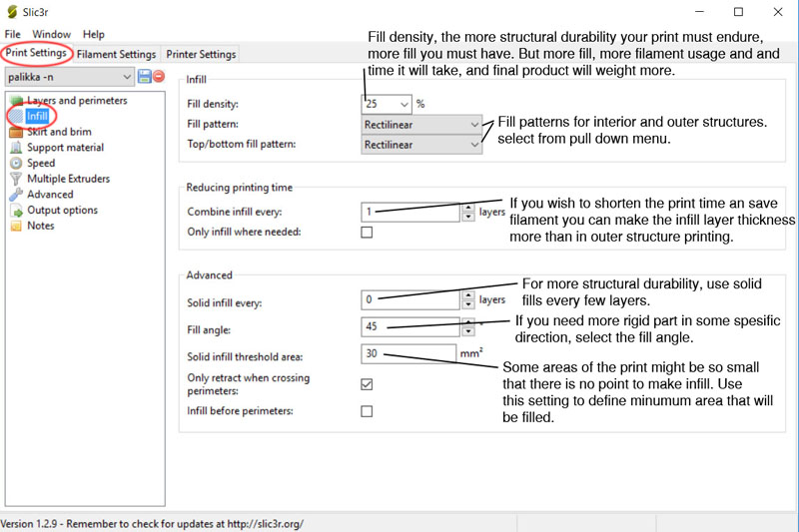Viewport: 799px width, 532px height.
Task: Click the Fill density label
Action: pos(213,104)
